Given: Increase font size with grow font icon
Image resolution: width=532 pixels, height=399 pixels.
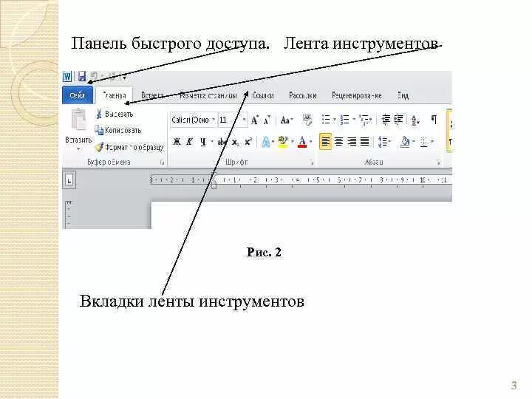Looking at the screenshot, I should click(x=255, y=120).
